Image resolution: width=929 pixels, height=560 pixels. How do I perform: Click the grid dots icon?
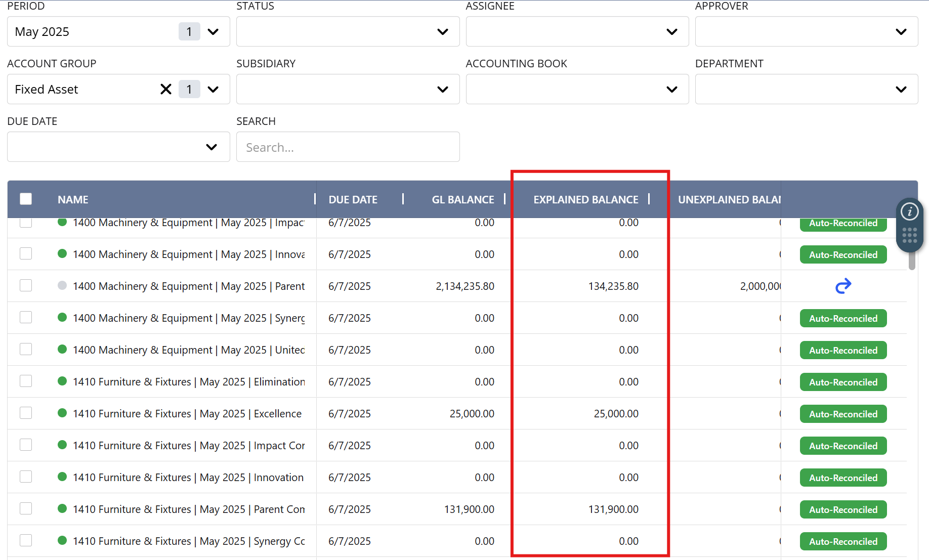[909, 235]
